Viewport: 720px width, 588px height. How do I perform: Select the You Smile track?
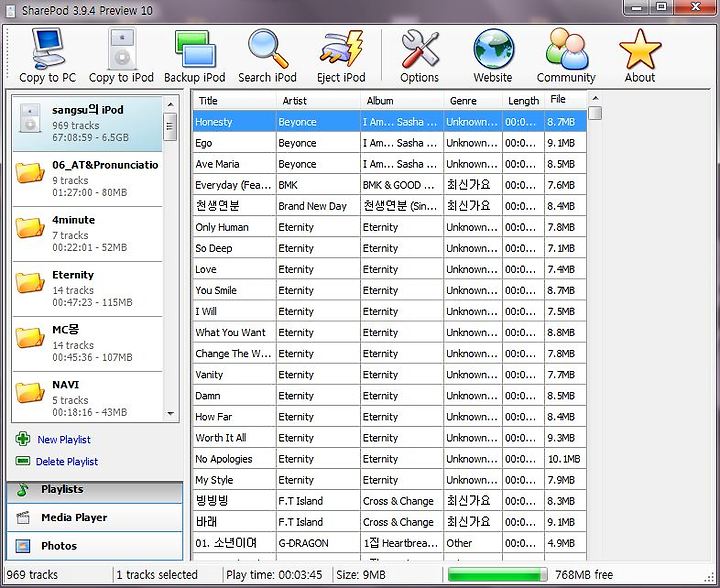390,291
